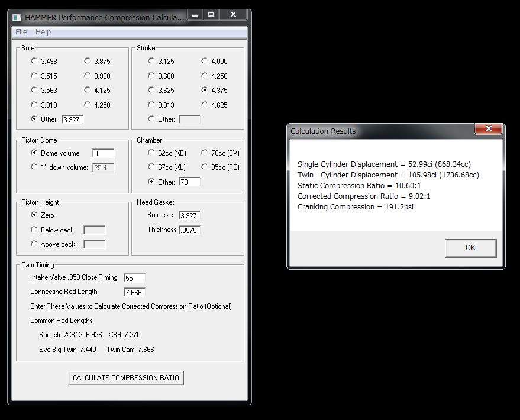Click the CALCULATE COMPRESSION RATIO button
Image resolution: width=520 pixels, height=420 pixels.
click(126, 378)
